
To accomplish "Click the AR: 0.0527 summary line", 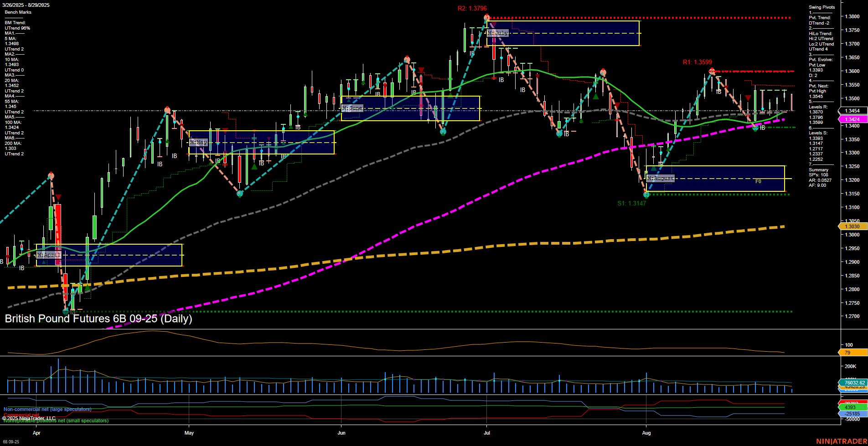I will pyautogui.click(x=820, y=180).
